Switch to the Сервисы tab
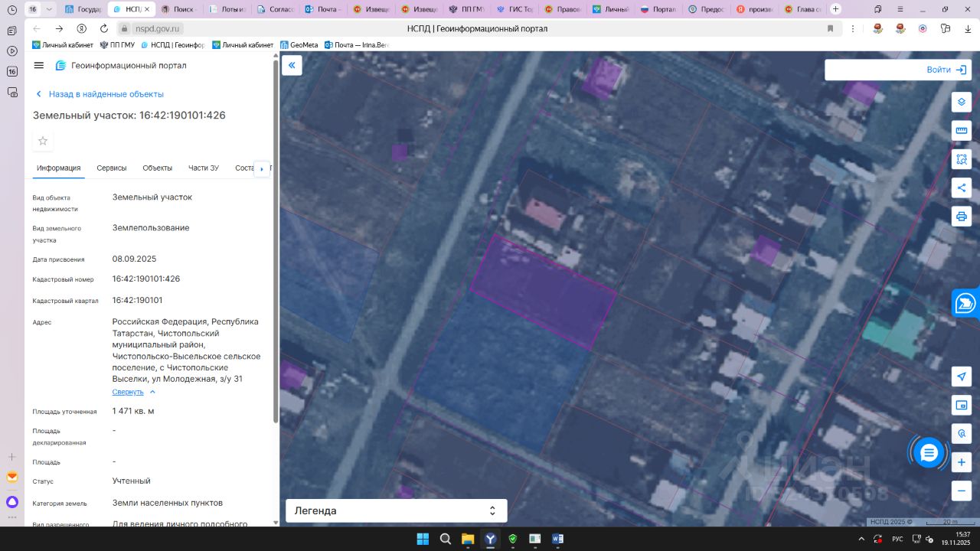980x551 pixels. [112, 168]
